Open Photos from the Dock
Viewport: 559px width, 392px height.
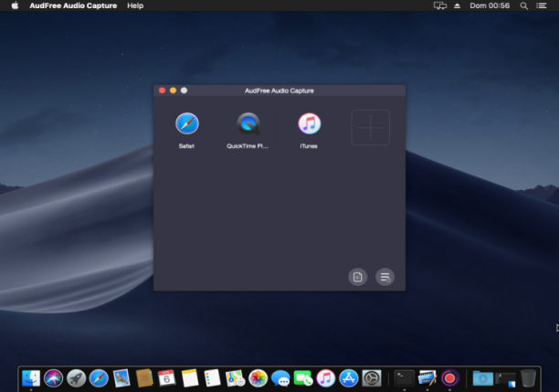click(x=258, y=378)
